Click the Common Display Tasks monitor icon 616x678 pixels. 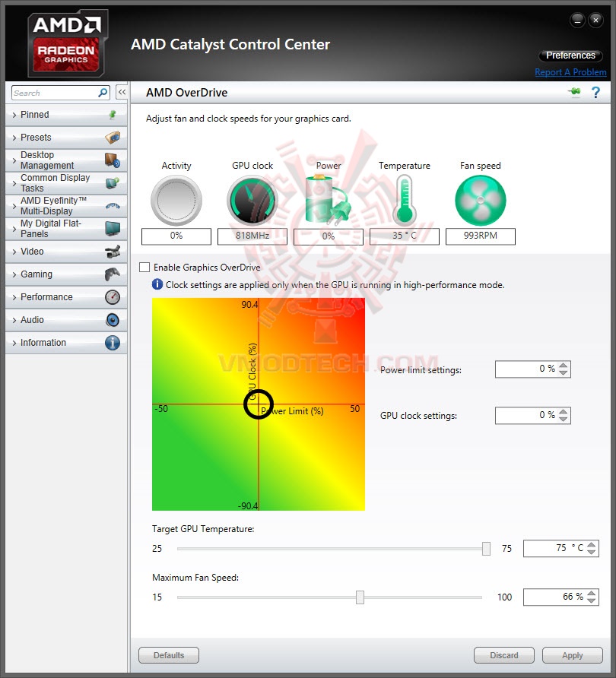pos(113,183)
